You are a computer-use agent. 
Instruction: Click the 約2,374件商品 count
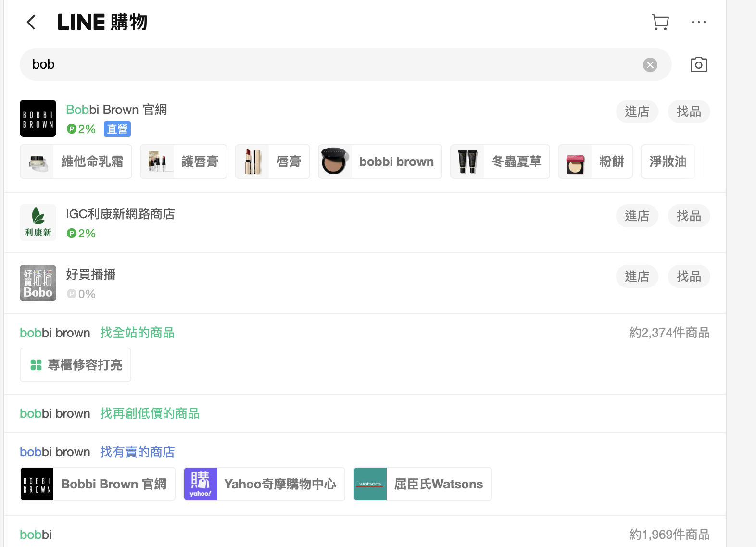coord(669,333)
